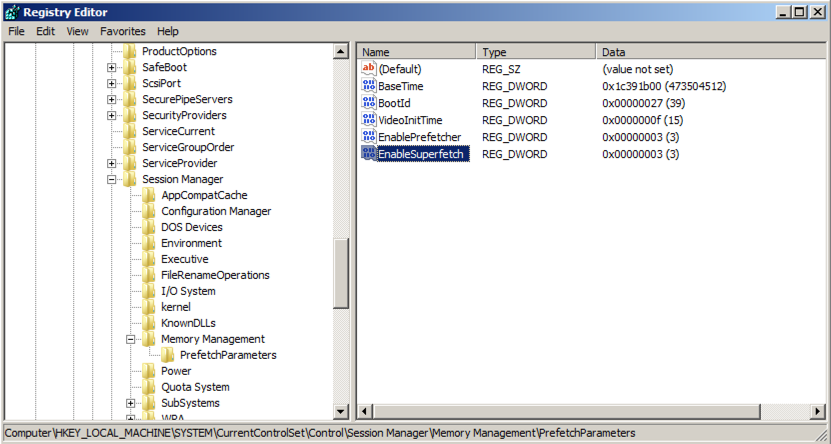
Task: Select the KnownDLLs key
Action: pos(188,323)
